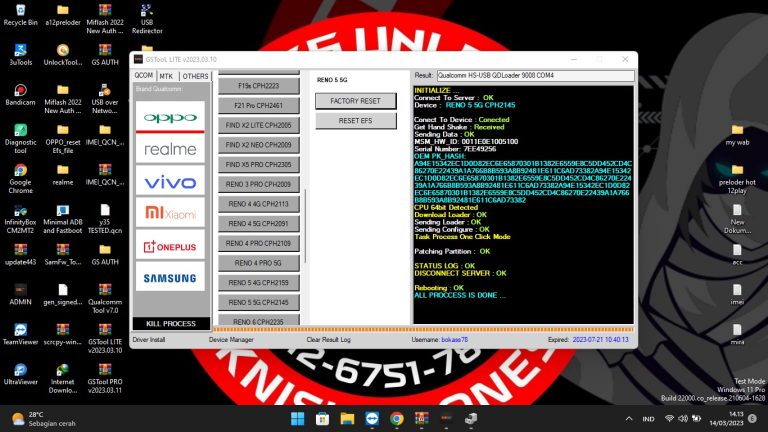Screen dimensions: 768x432
Task: Open the Google Chrome desktop icon
Action: [20, 179]
